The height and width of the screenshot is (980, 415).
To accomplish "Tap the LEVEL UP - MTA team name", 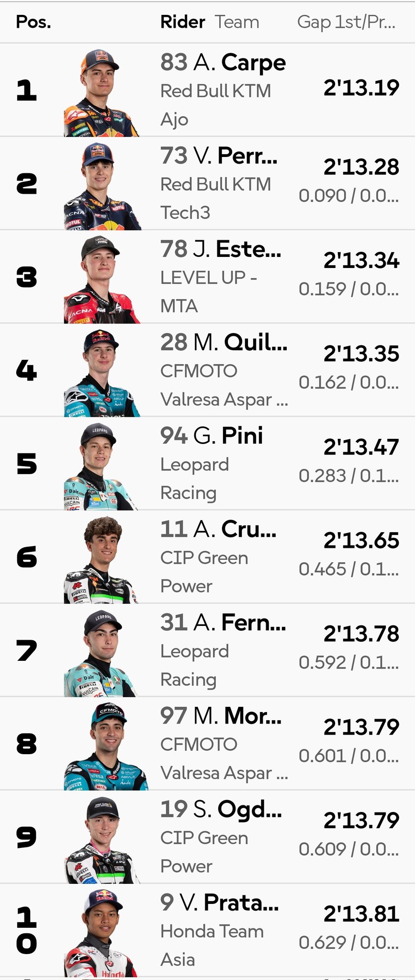I will click(209, 291).
